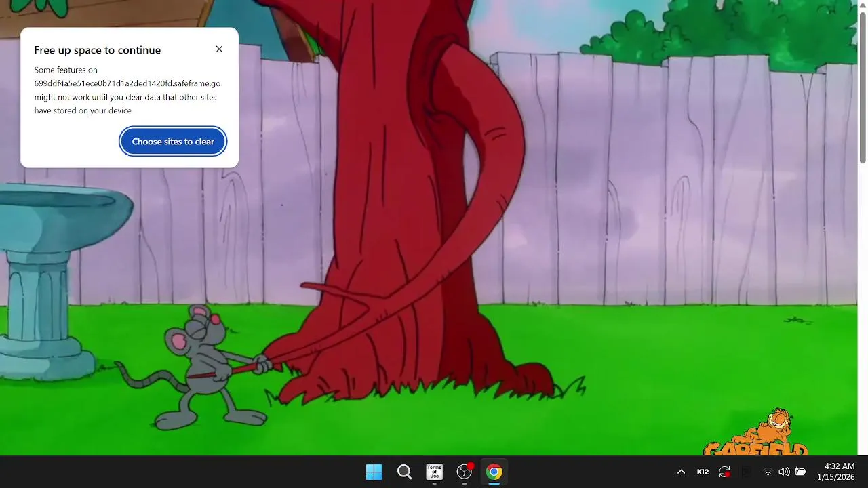The width and height of the screenshot is (868, 488).
Task: Show hidden system tray icons
Action: [681, 472]
